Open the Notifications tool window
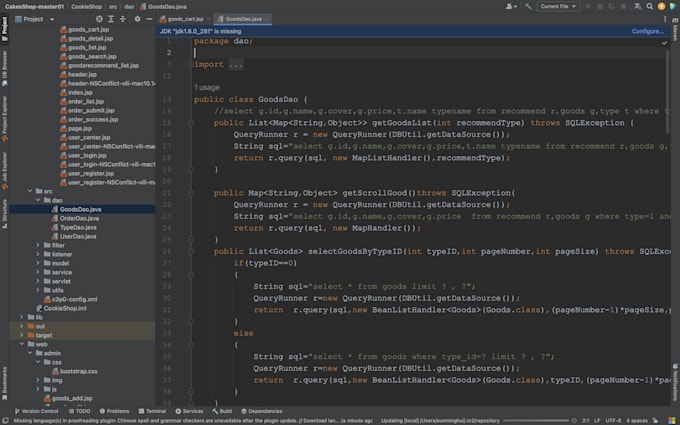680x425 pixels. pos(675,382)
